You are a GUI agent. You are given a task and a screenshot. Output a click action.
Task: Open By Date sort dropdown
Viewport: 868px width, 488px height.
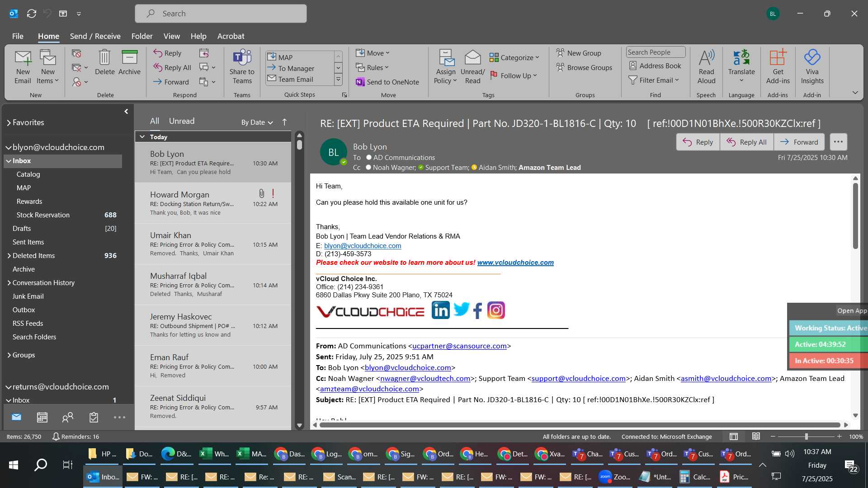[257, 122]
